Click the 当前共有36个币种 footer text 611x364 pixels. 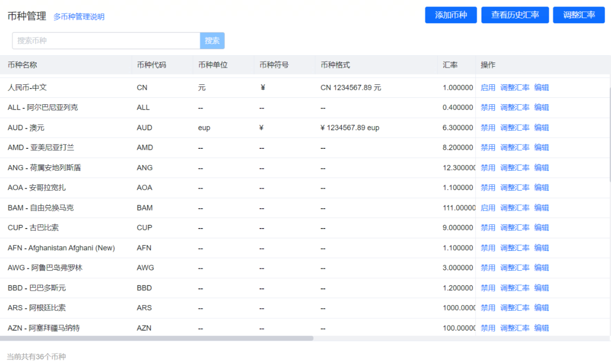pyautogui.click(x=36, y=357)
